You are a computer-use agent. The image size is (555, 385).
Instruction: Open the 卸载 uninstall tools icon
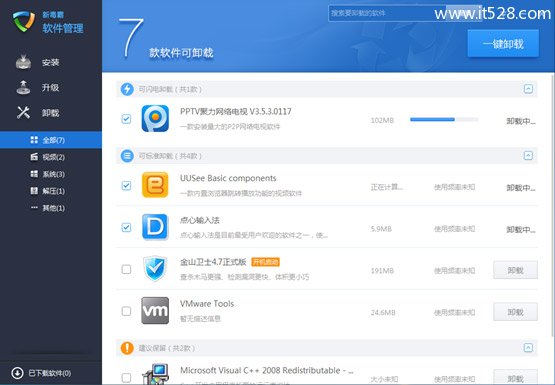pyautogui.click(x=23, y=113)
